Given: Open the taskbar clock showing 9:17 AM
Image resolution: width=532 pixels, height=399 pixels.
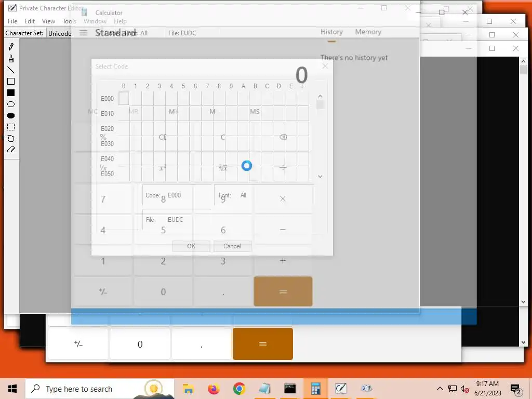Looking at the screenshot, I should click(x=487, y=389).
